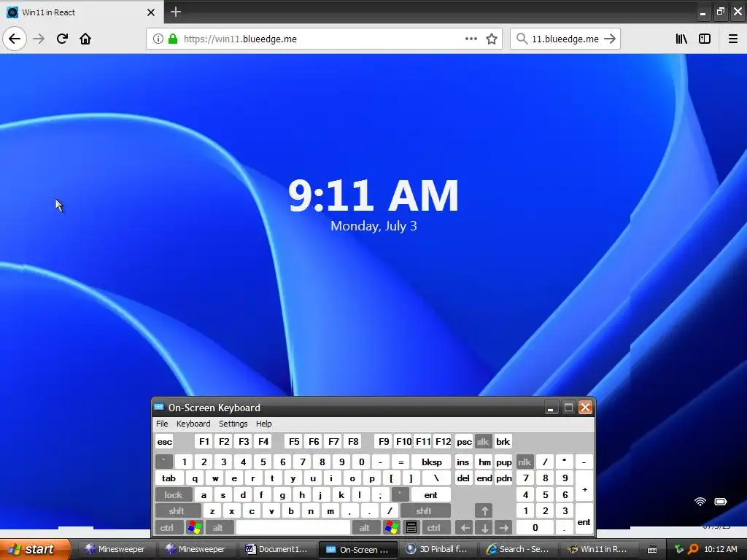Open the browser hamburger menu
The image size is (747, 560).
(733, 39)
